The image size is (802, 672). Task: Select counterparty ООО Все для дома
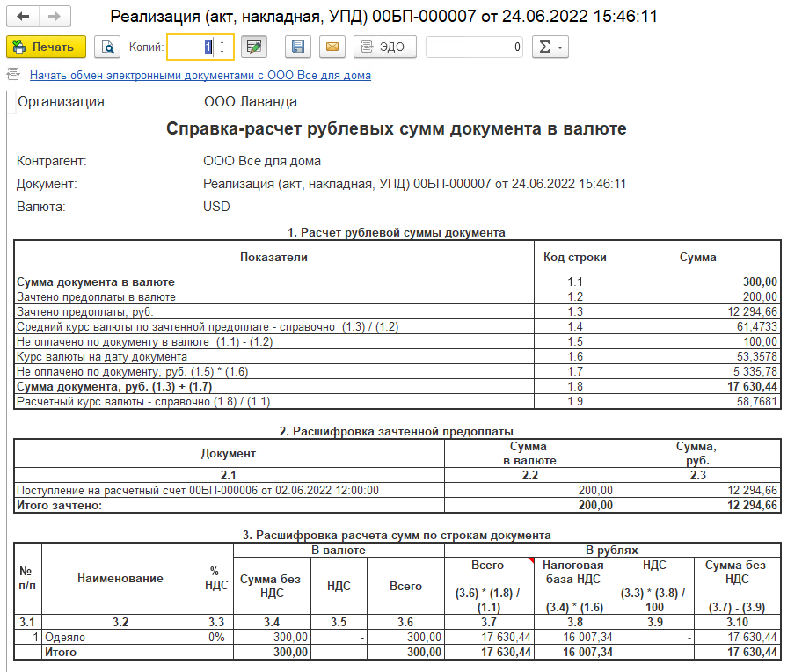(262, 161)
